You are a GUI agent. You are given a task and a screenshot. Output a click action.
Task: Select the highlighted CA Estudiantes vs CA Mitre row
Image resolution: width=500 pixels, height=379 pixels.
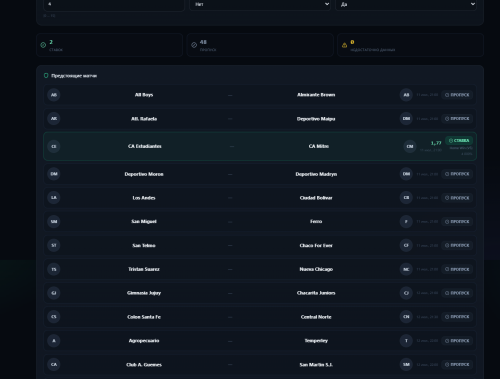(260, 146)
